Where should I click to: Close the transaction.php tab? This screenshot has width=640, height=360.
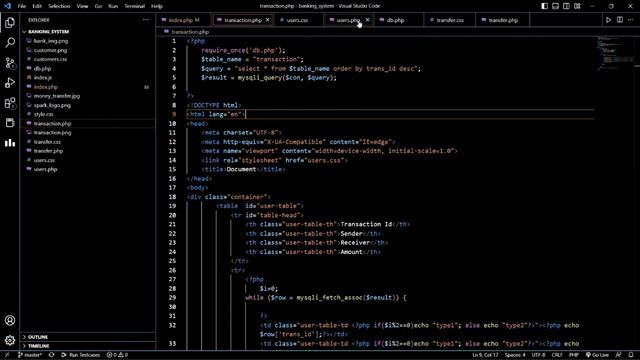coord(268,20)
